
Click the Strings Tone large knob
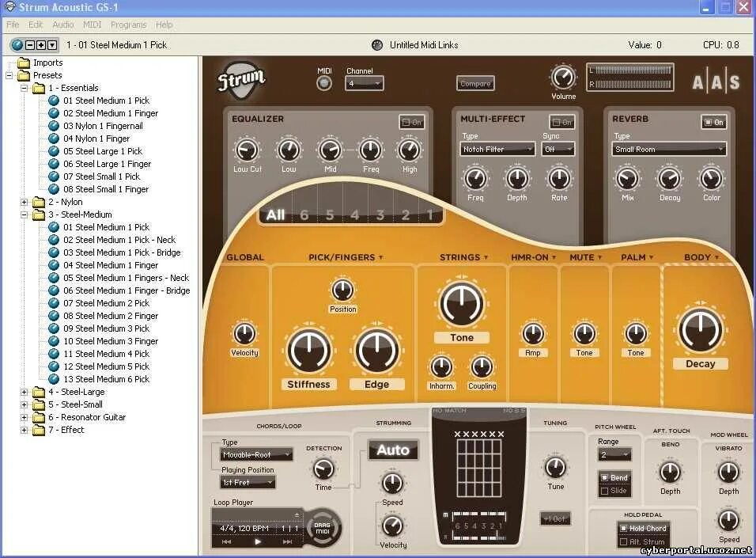tap(461, 304)
